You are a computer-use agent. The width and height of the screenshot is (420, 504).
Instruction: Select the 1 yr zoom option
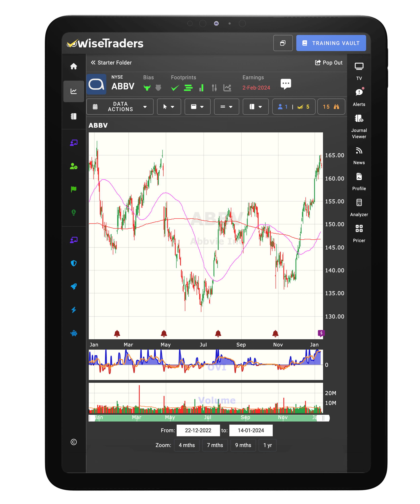(267, 445)
